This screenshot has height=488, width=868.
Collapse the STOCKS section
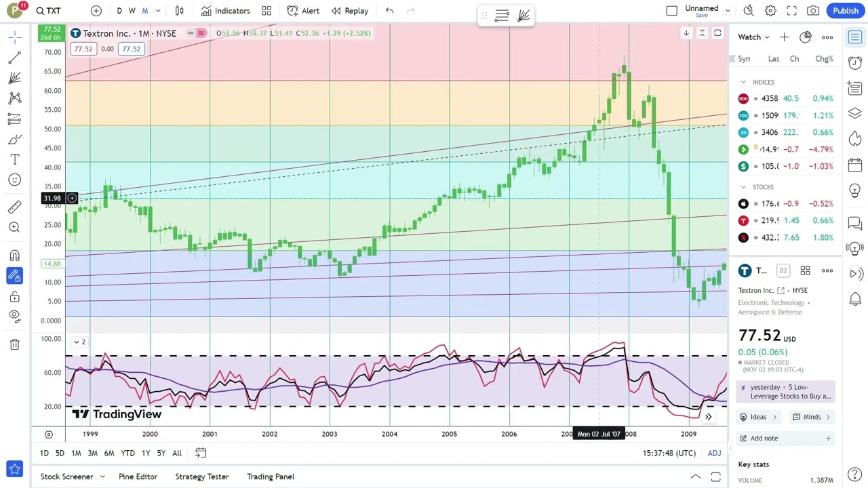point(743,187)
